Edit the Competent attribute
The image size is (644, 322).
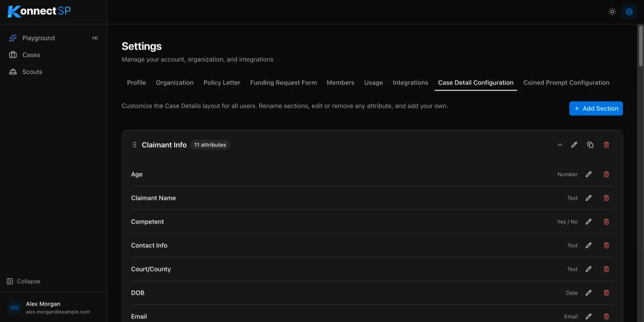click(589, 222)
